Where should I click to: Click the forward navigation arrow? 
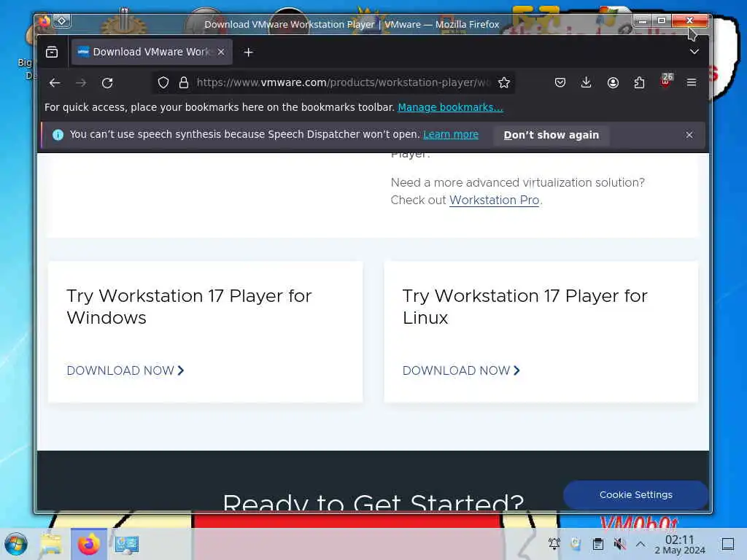click(x=81, y=83)
